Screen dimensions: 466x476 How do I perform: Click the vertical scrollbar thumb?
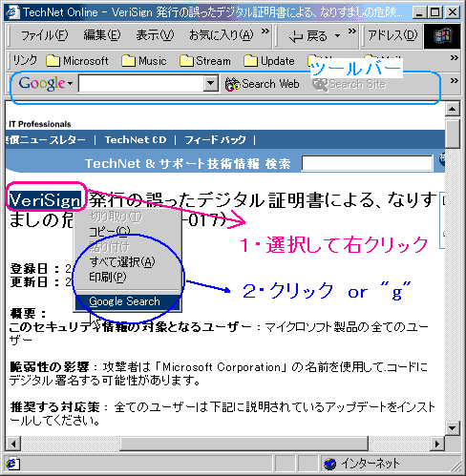pos(453,134)
